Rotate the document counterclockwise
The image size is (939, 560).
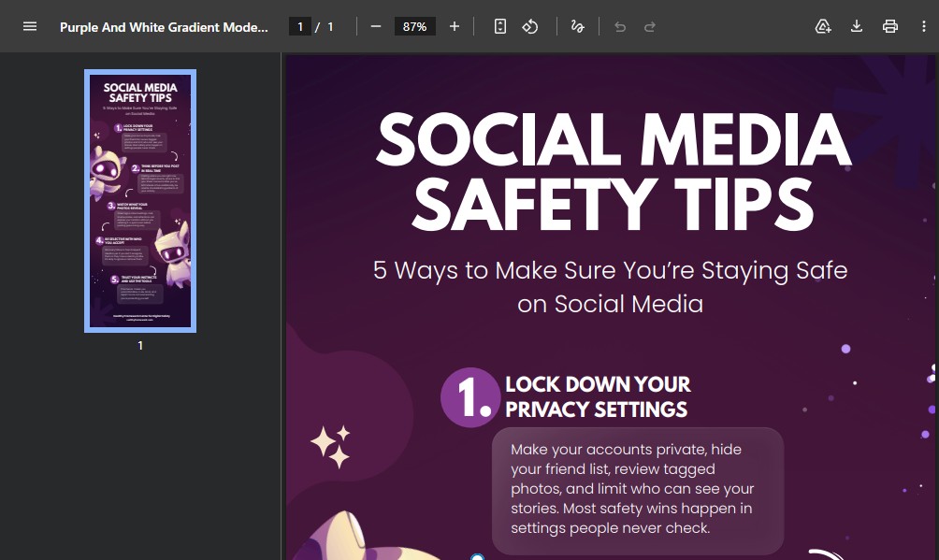click(x=530, y=26)
